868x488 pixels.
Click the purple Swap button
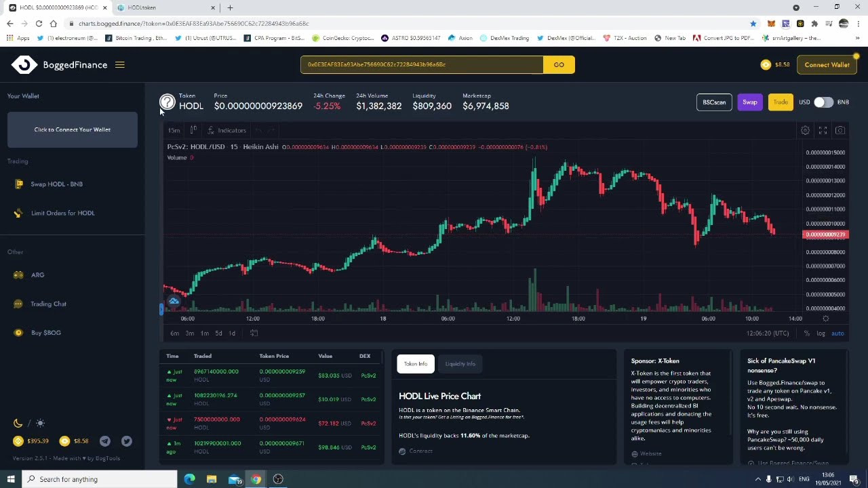(x=749, y=102)
